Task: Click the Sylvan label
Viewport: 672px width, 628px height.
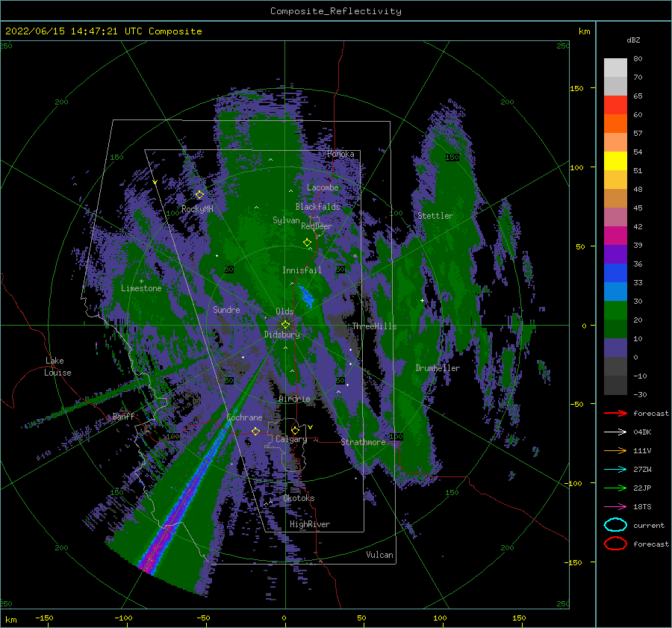Action: 286,220
